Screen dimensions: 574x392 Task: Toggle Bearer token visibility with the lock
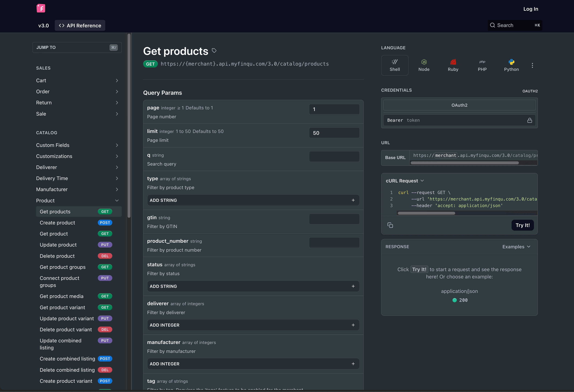pos(530,120)
